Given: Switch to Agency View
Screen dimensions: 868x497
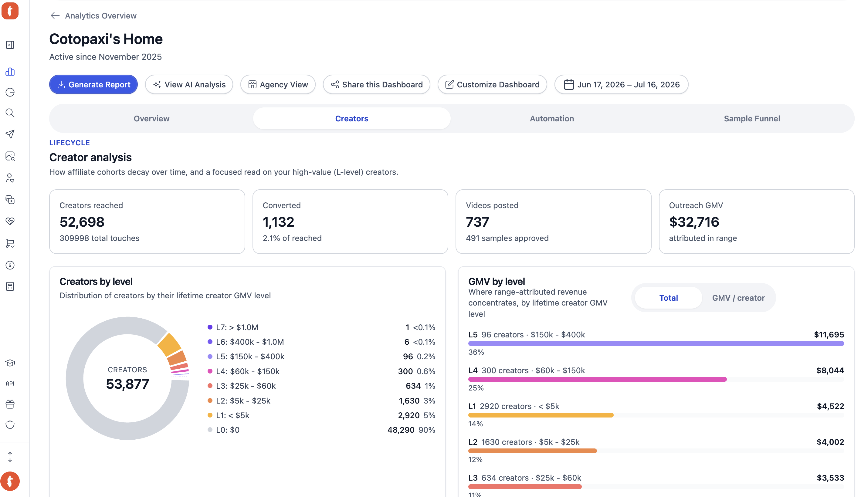Looking at the screenshot, I should pyautogui.click(x=277, y=84).
